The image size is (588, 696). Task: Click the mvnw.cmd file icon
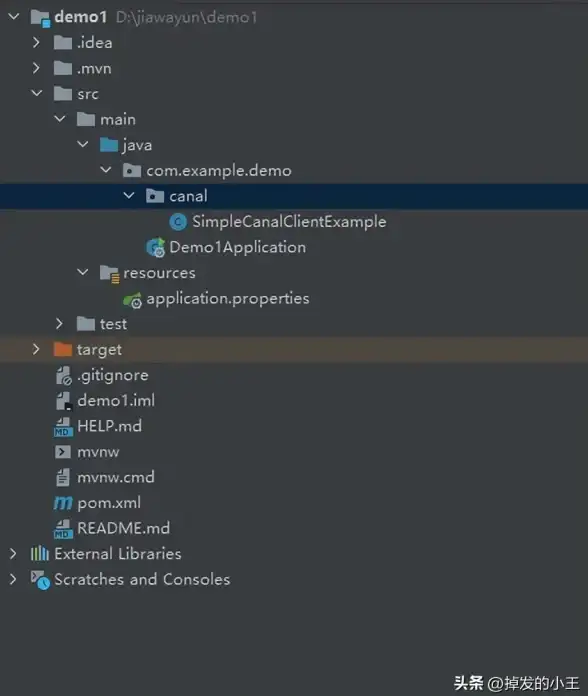[63, 478]
